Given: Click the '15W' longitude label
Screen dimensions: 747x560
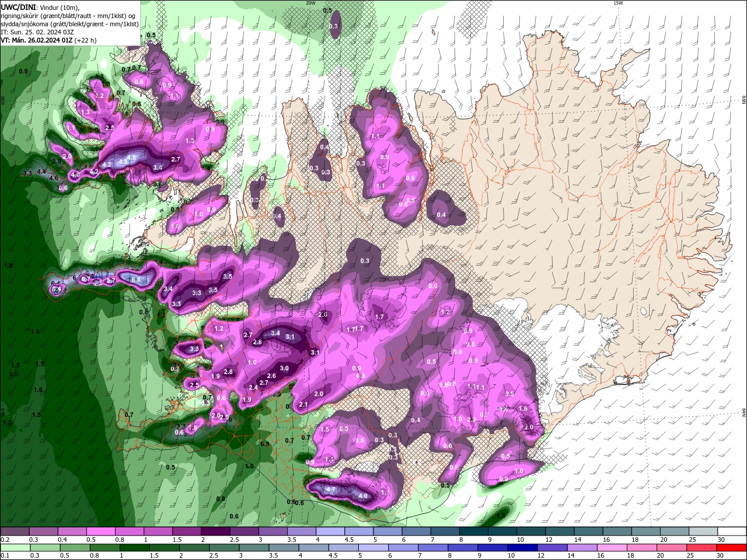Looking at the screenshot, I should point(618,3).
